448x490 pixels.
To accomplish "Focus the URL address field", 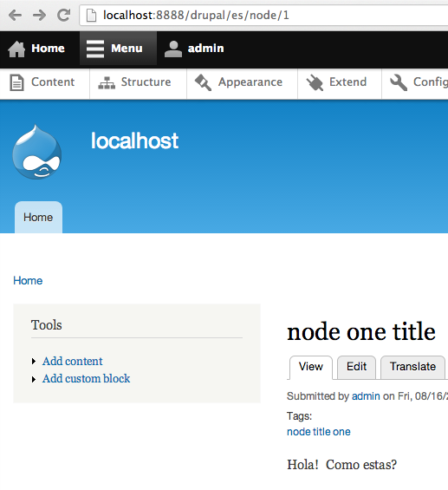I will click(x=263, y=16).
